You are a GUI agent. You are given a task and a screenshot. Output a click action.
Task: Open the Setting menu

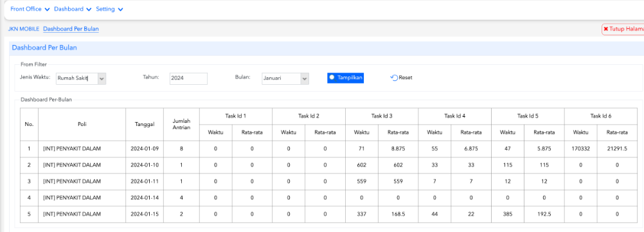click(109, 9)
